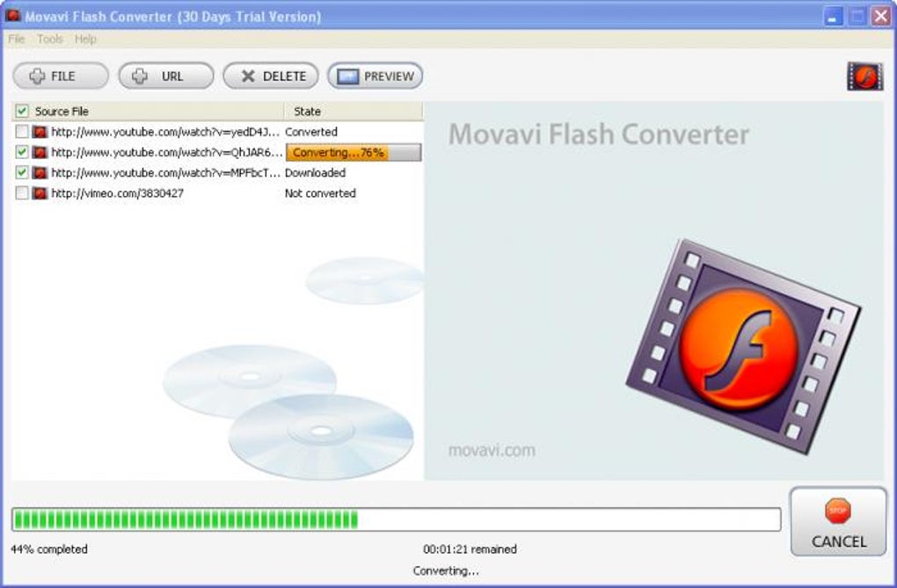The height and width of the screenshot is (588, 897).
Task: Click the PREVIEW button
Action: (376, 76)
